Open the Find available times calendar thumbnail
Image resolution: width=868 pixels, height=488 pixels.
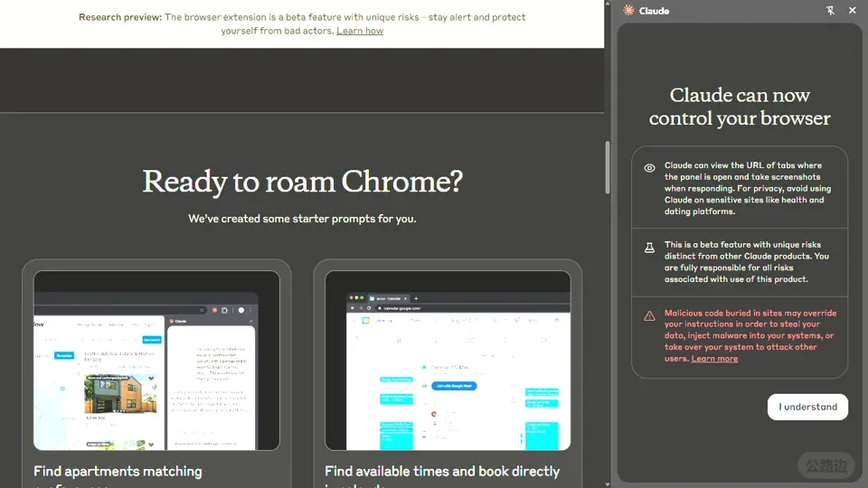(448, 361)
